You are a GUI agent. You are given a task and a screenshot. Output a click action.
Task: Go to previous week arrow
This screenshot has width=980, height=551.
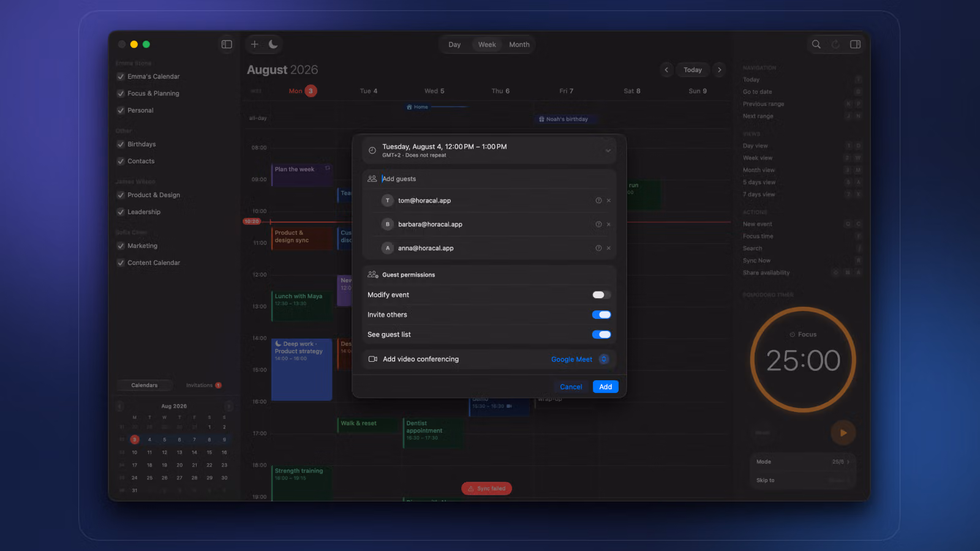tap(667, 70)
